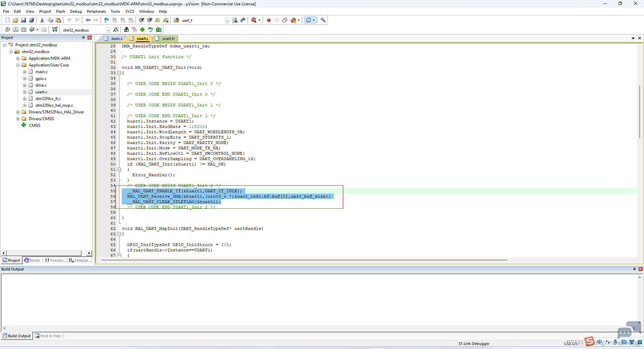Toggle bookmark flag icon in toolbar
The height and width of the screenshot is (349, 644).
click(106, 20)
